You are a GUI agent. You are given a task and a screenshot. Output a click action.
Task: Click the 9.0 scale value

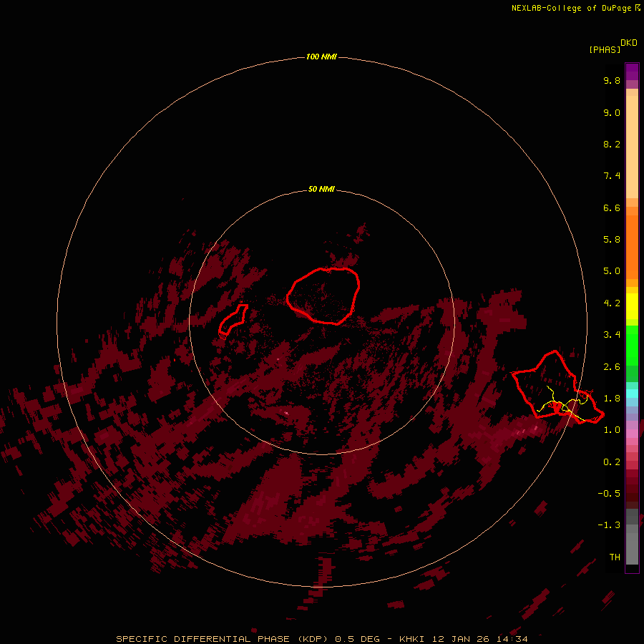click(x=612, y=112)
